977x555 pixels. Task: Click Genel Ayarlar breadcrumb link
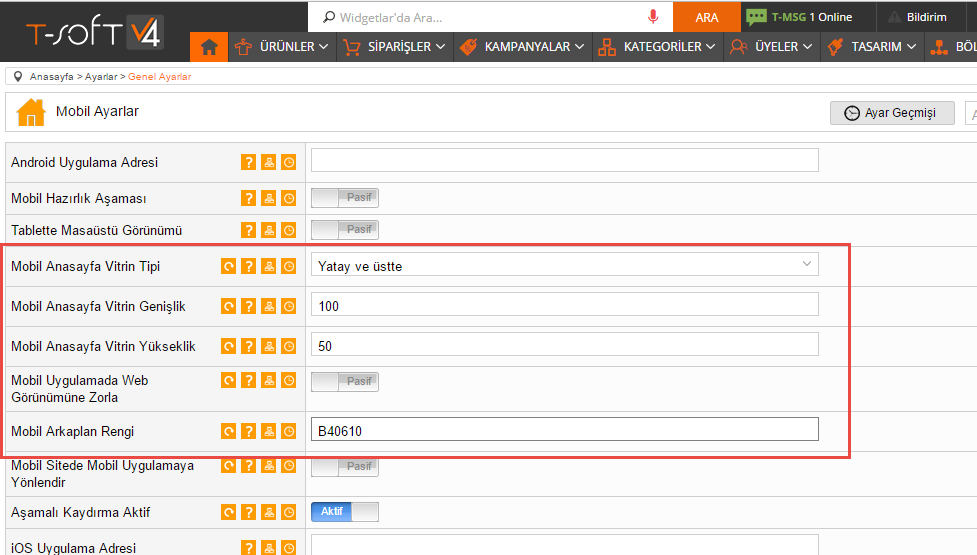[160, 77]
